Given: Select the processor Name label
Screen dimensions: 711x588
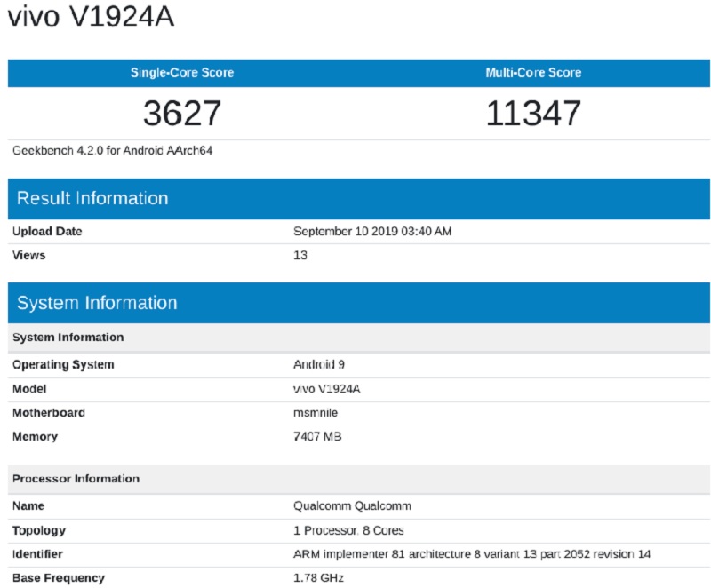Looking at the screenshot, I should pyautogui.click(x=28, y=506).
